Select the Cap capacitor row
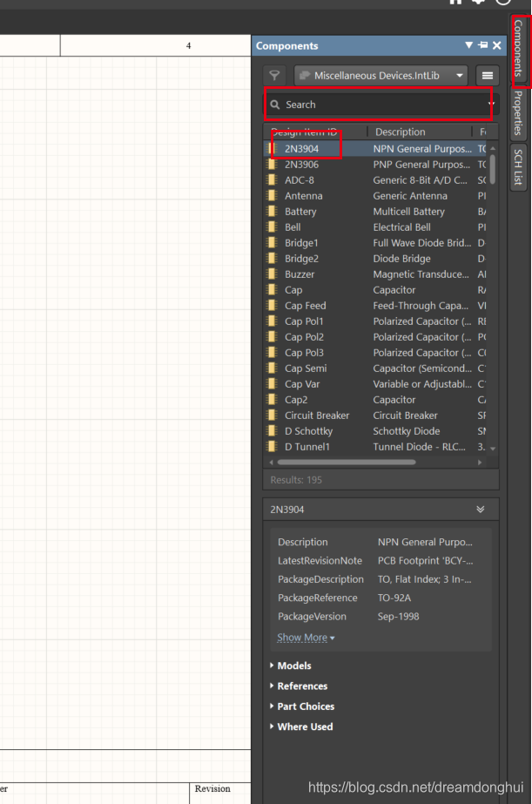 tap(375, 290)
